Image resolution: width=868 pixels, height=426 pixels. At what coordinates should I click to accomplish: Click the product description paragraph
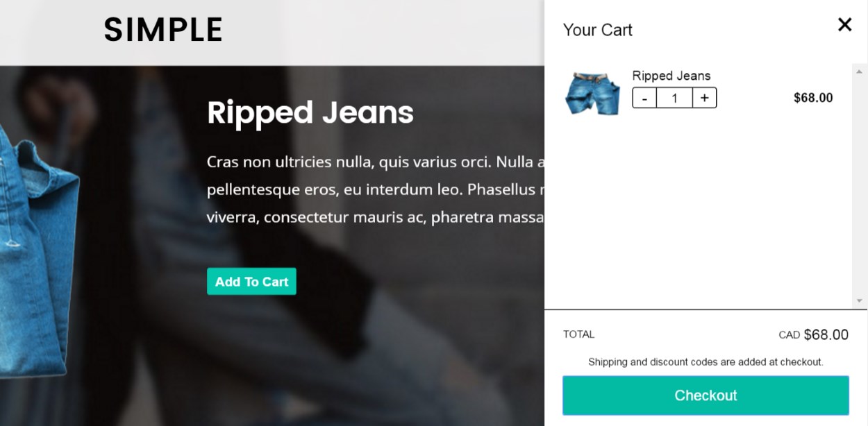pos(376,189)
